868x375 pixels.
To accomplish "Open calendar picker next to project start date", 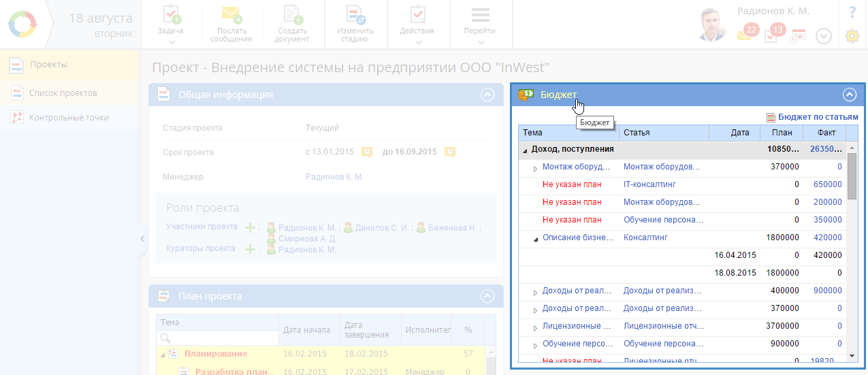I will pos(366,152).
